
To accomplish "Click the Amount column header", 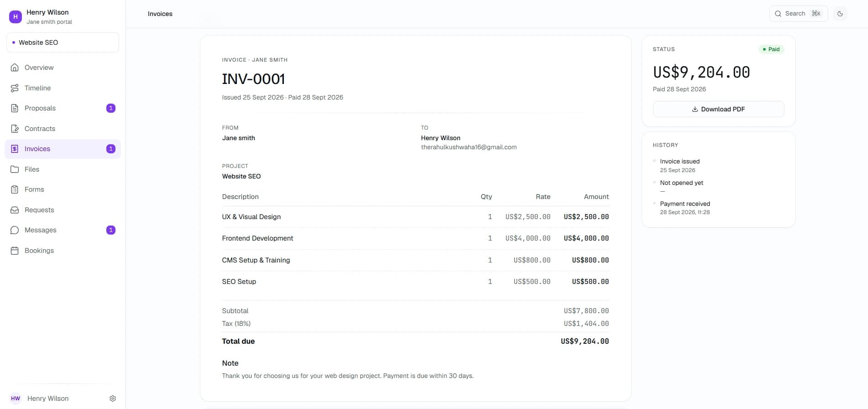I will [596, 197].
